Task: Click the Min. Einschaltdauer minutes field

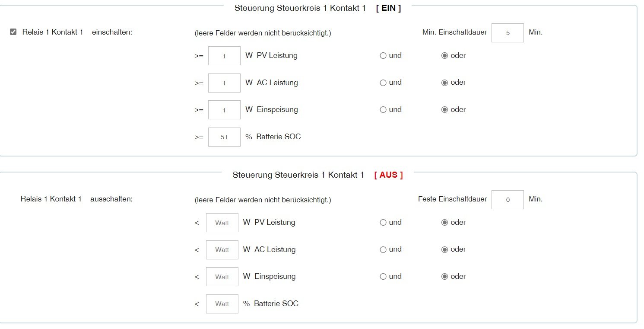Action: (508, 33)
